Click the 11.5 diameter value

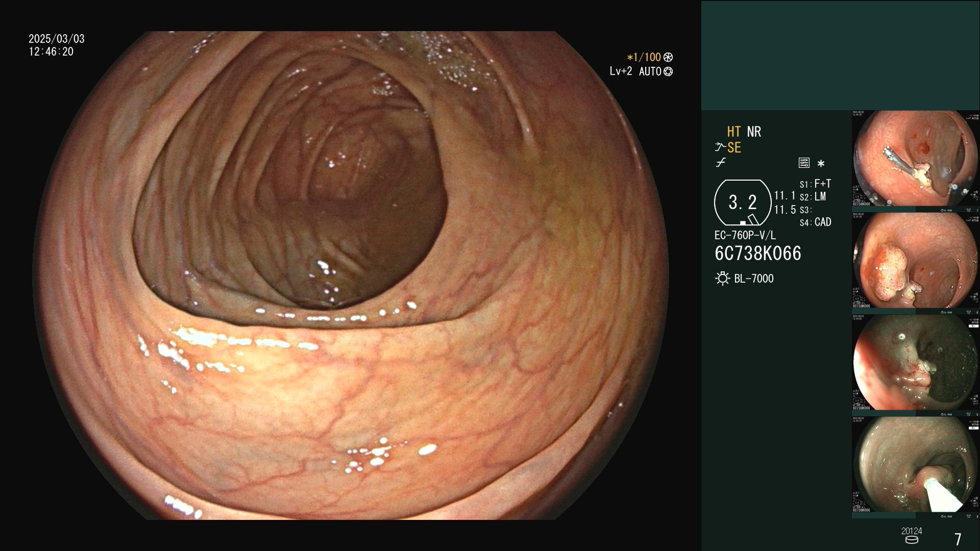click(785, 210)
